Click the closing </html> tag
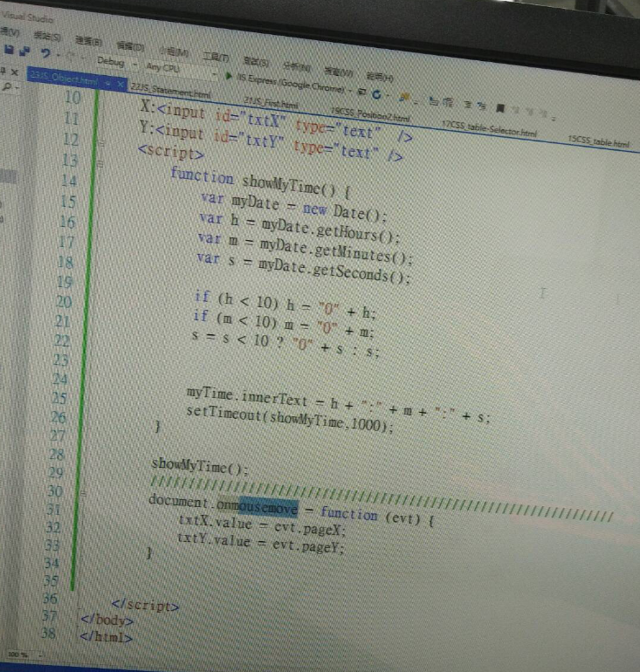 click(106, 637)
